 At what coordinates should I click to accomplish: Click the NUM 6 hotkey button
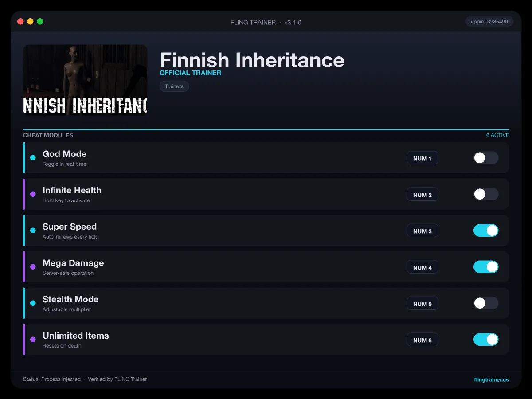(x=422, y=340)
